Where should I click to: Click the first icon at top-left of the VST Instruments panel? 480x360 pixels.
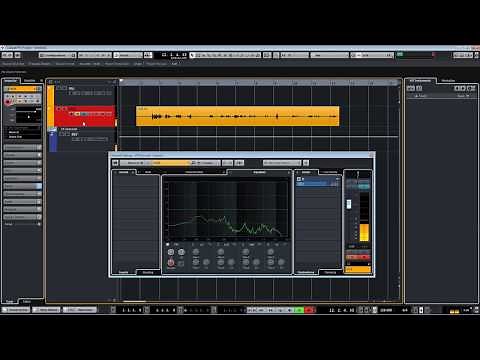[411, 88]
